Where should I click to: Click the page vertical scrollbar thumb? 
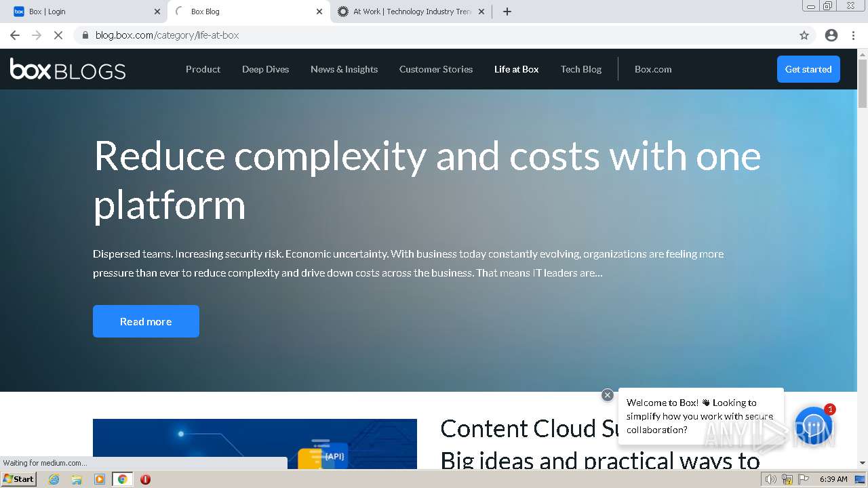(863, 83)
